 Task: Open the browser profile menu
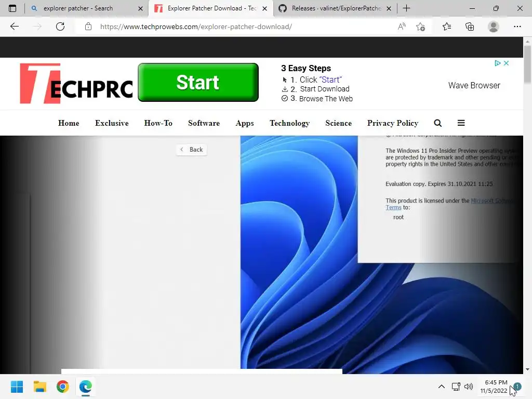tap(494, 26)
